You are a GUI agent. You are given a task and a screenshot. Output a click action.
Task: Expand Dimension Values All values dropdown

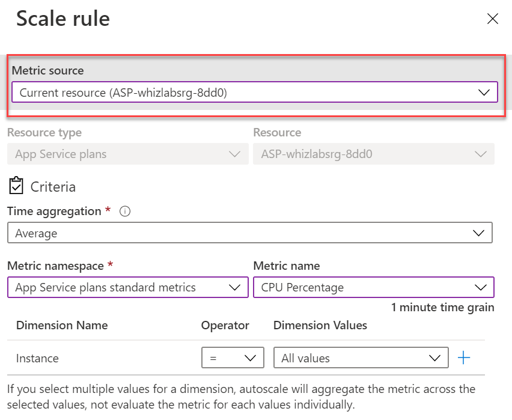[x=361, y=358]
